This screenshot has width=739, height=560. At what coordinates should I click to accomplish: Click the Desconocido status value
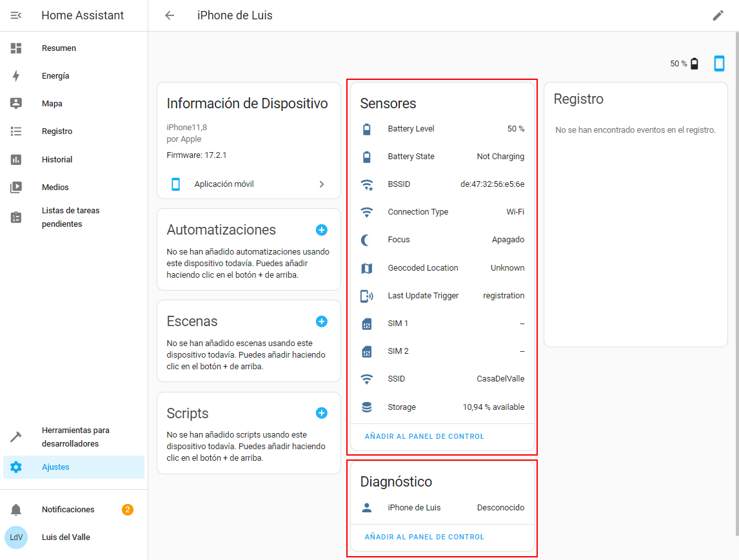click(x=500, y=508)
